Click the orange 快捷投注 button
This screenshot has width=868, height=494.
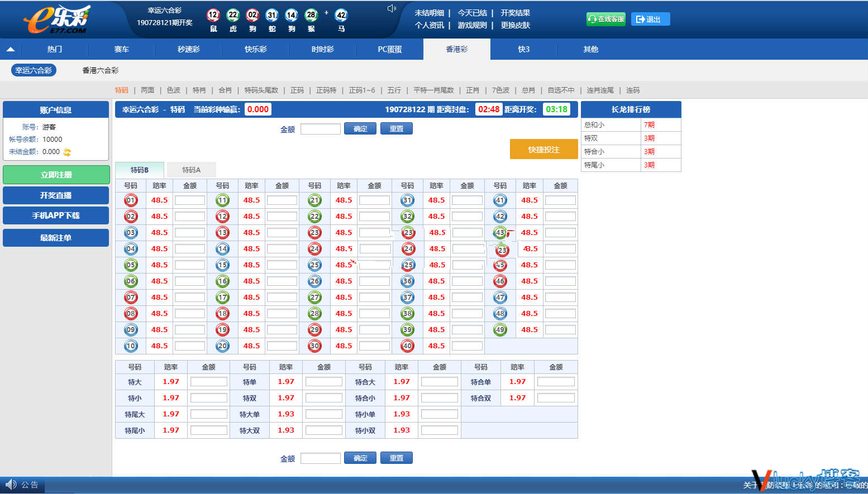[544, 149]
